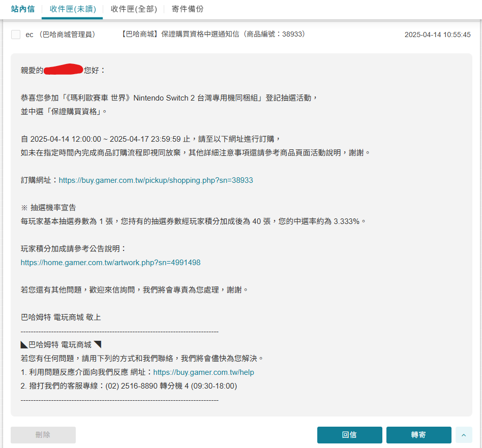Switch to 收件匣(未讀) tab
This screenshot has height=448, width=482.
73,9
